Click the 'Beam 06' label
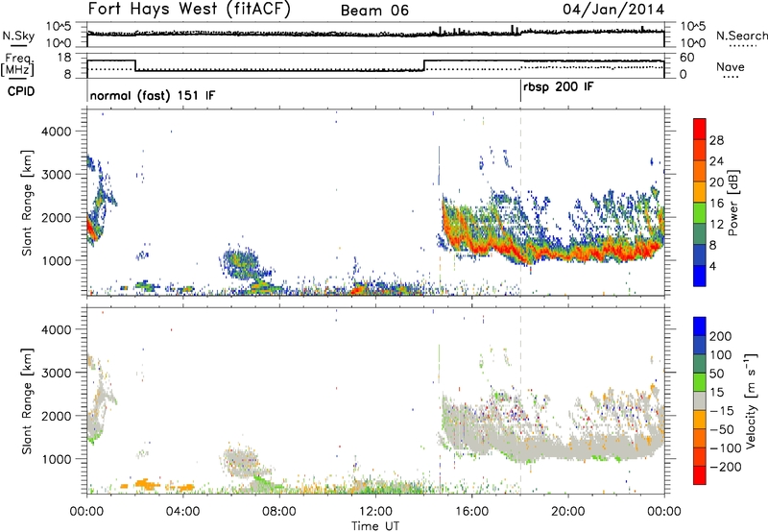The width and height of the screenshot is (768, 532). (x=374, y=11)
